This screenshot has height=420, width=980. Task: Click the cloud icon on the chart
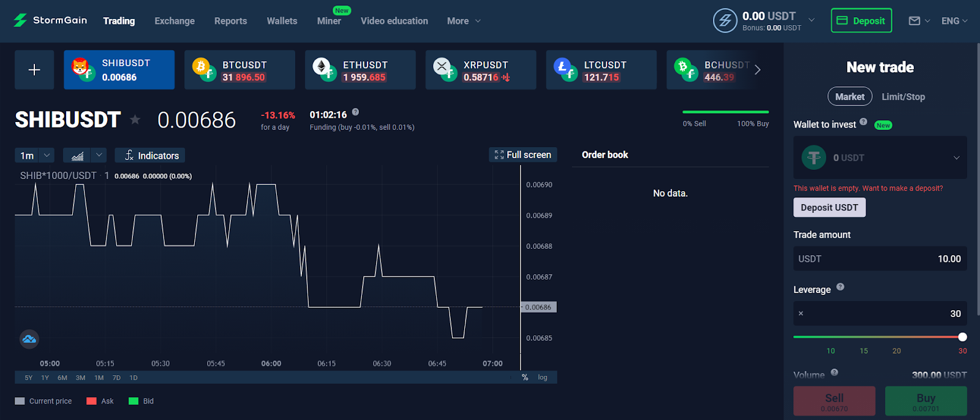tap(29, 338)
